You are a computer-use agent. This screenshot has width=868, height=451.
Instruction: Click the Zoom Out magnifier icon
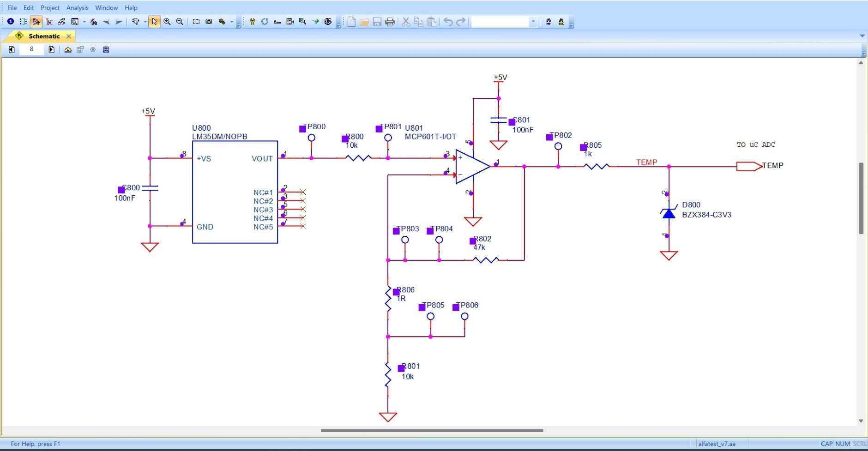pos(180,22)
